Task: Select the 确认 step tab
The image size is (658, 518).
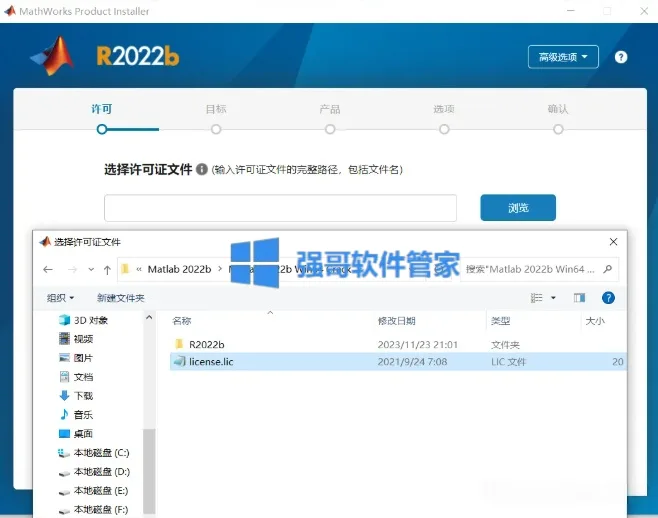Action: [x=558, y=109]
